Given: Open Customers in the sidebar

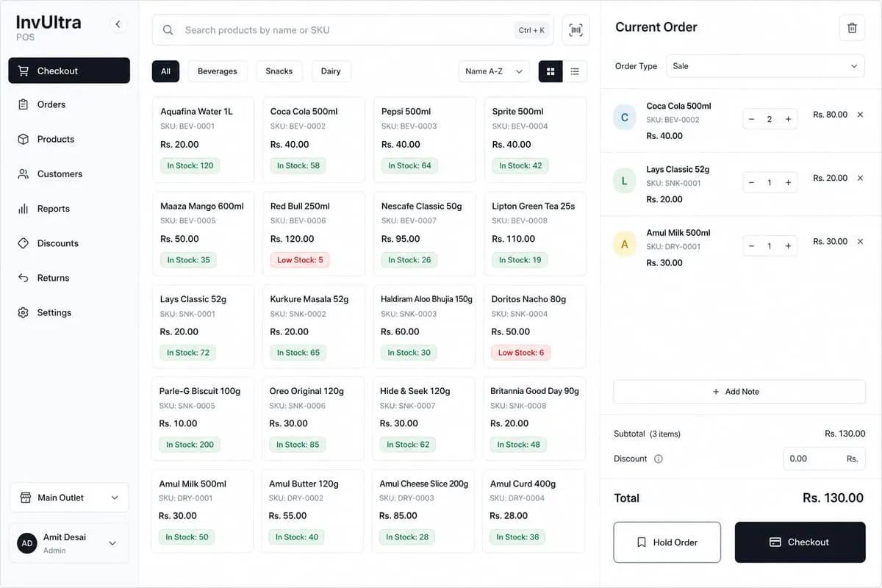Looking at the screenshot, I should tap(69, 174).
